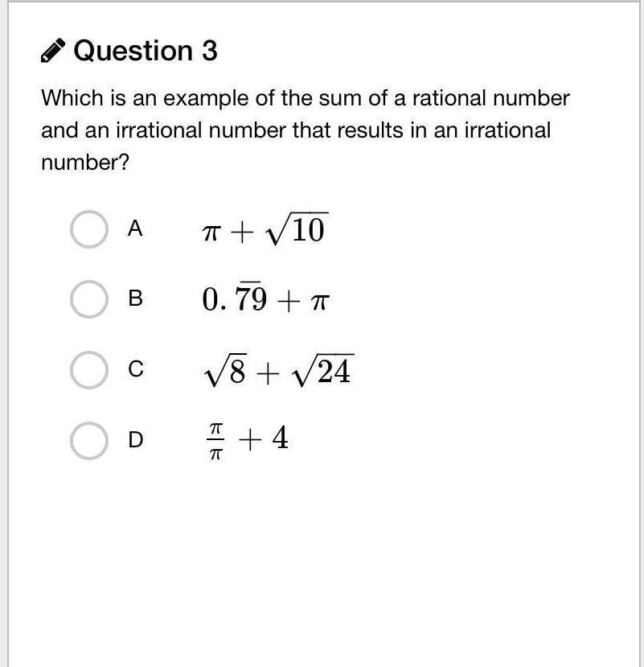Viewport: 644px width, 667px height.
Task: Click the letter label A
Action: tap(135, 229)
